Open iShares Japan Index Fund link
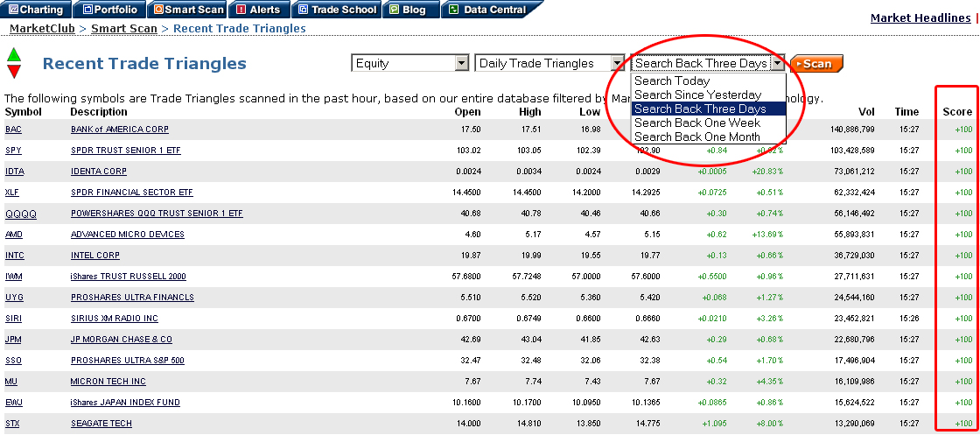 click(125, 403)
